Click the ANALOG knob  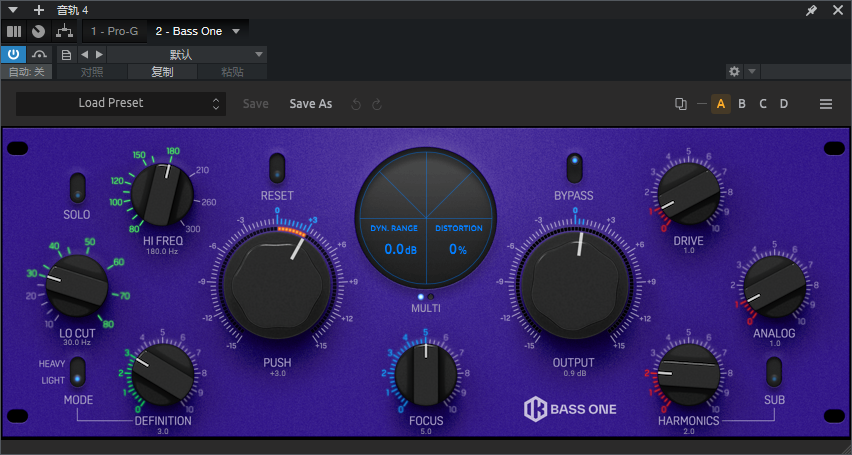click(775, 286)
